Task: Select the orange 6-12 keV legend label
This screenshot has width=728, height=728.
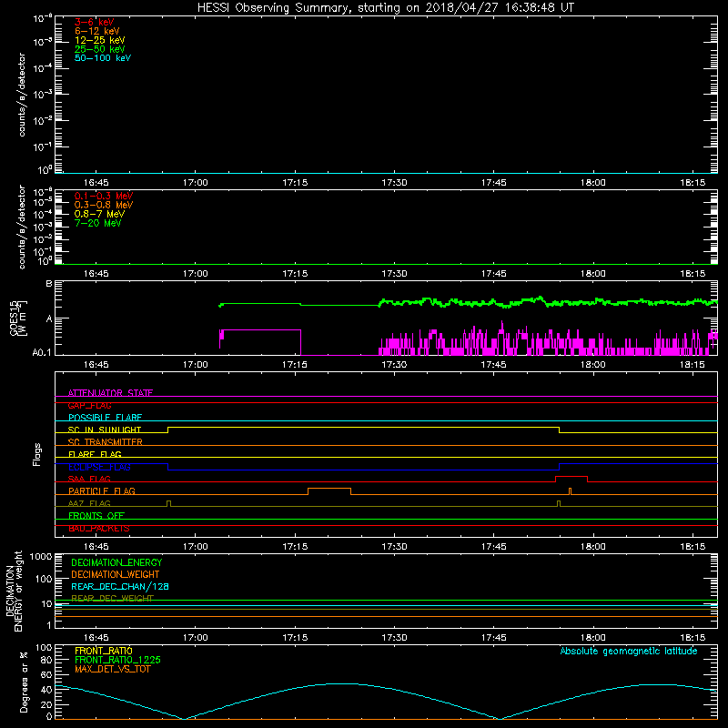Action: (x=97, y=31)
